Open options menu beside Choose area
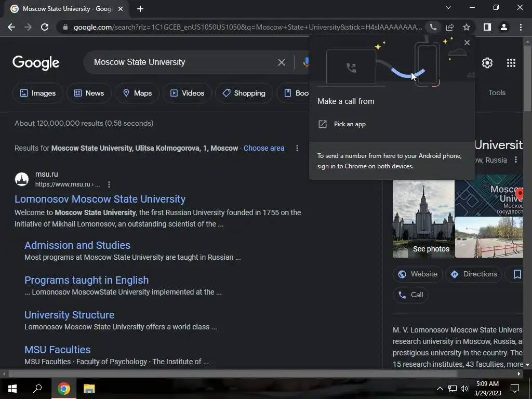 click(297, 148)
